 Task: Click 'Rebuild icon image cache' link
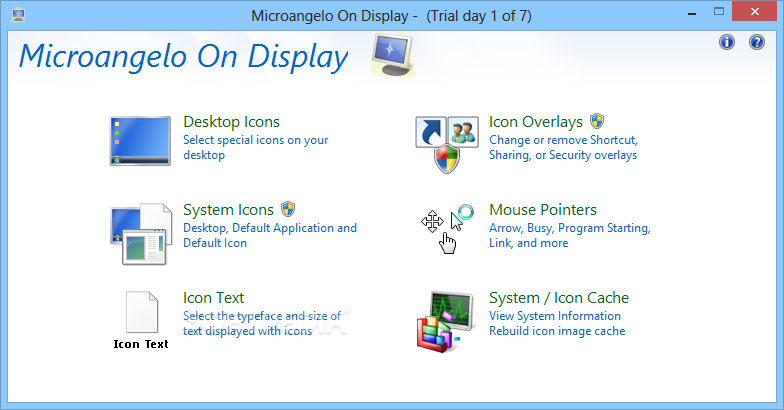[557, 331]
